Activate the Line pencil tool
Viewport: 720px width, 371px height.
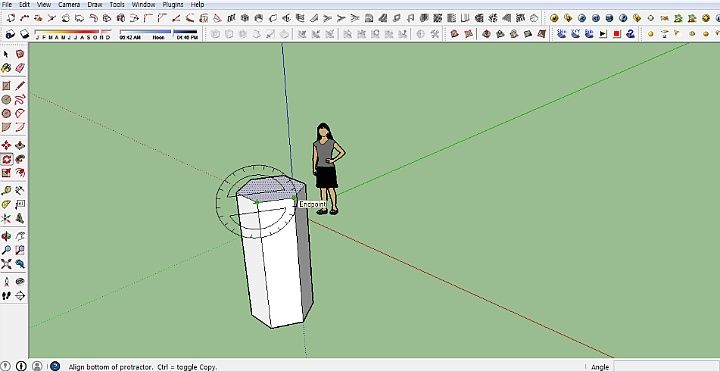(20, 86)
